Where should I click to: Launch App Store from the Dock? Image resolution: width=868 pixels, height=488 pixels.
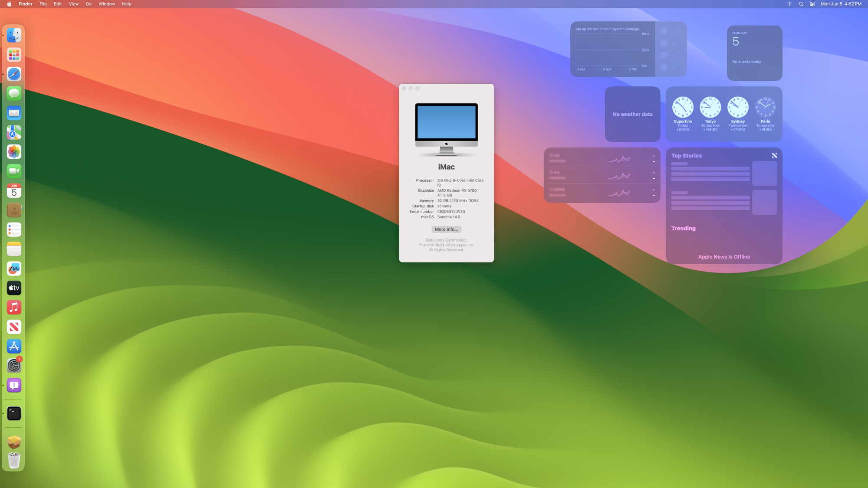[14, 346]
